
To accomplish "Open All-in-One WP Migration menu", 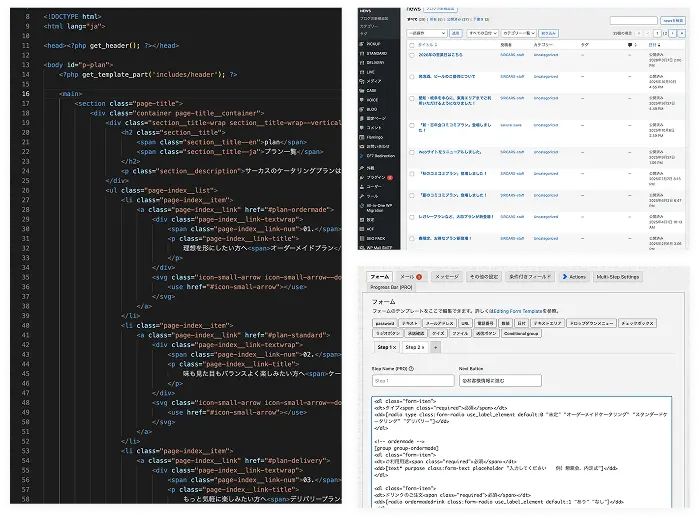I will click(x=378, y=208).
